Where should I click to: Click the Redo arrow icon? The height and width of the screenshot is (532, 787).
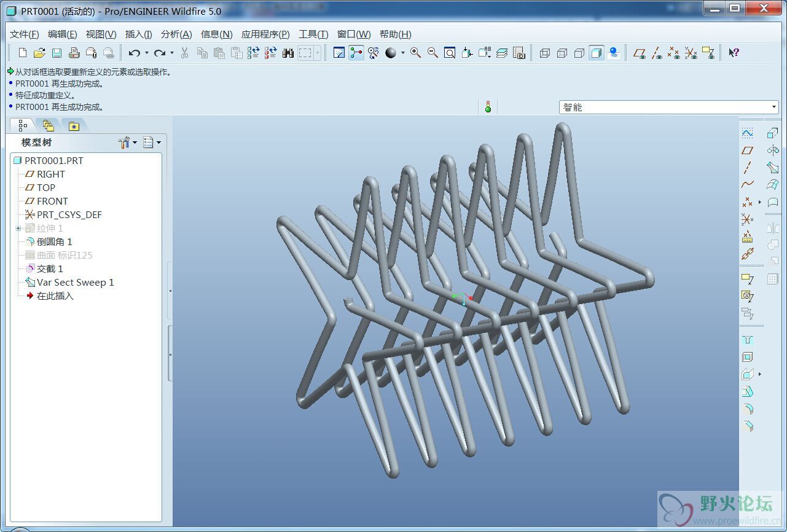[x=160, y=53]
